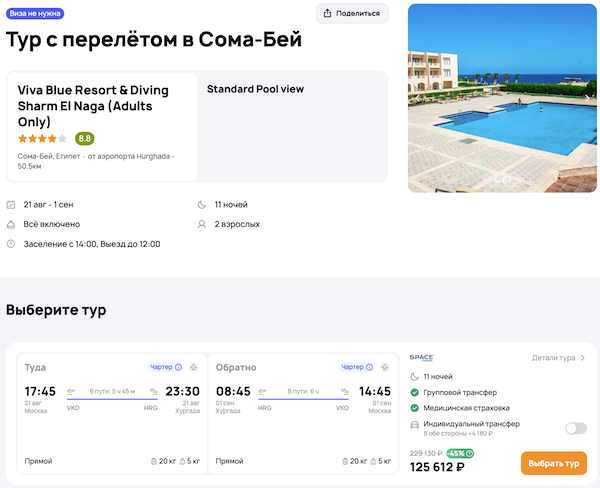Click info icon next to -45% discount badge
The image size is (600, 488).
click(470, 453)
